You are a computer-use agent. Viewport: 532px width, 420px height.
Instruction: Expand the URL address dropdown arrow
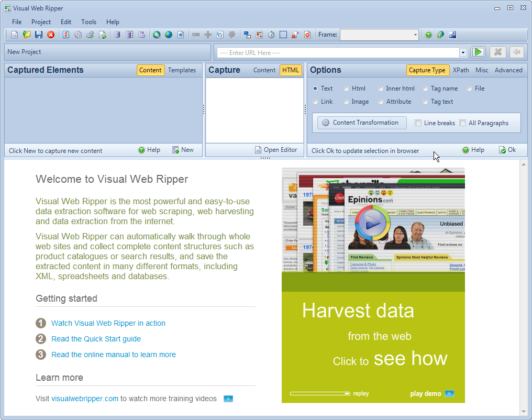[463, 52]
